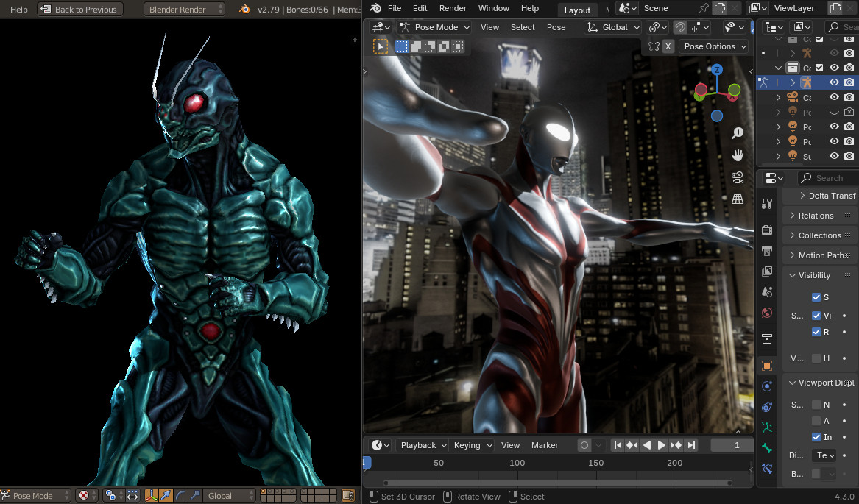This screenshot has width=859, height=504.
Task: Open the Keying dropdown in timeline
Action: pos(473,445)
